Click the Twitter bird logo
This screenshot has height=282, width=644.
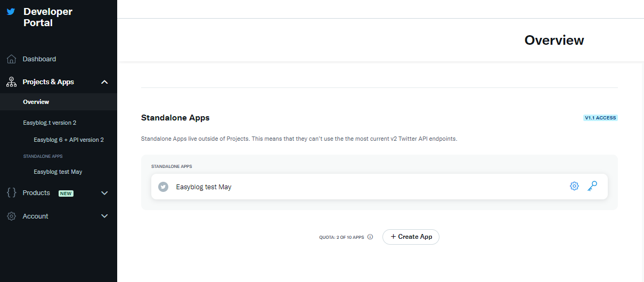(11, 12)
